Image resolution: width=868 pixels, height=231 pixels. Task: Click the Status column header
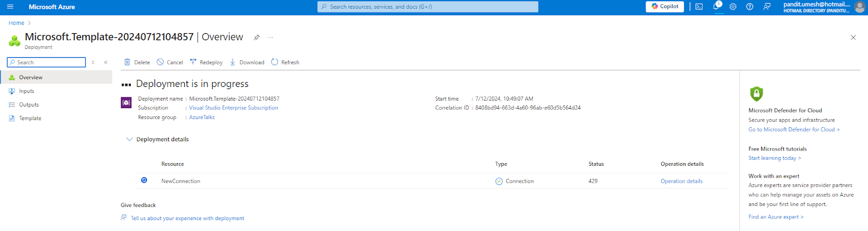[596, 164]
